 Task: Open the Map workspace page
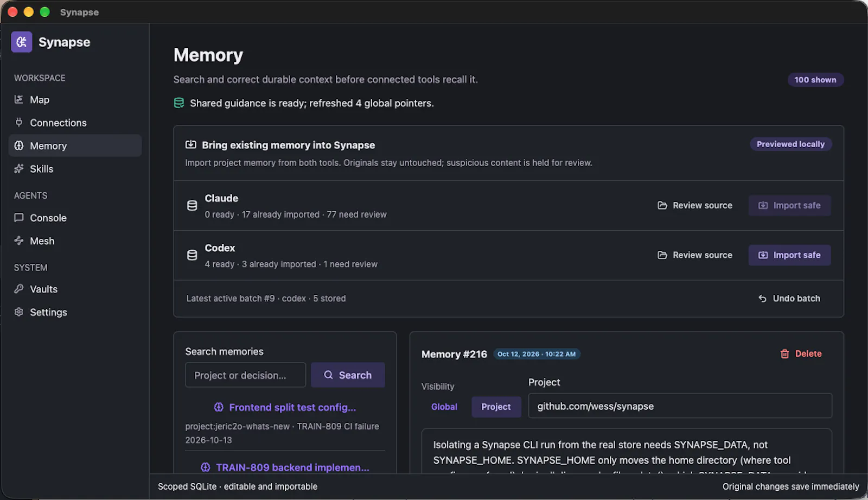(75, 99)
